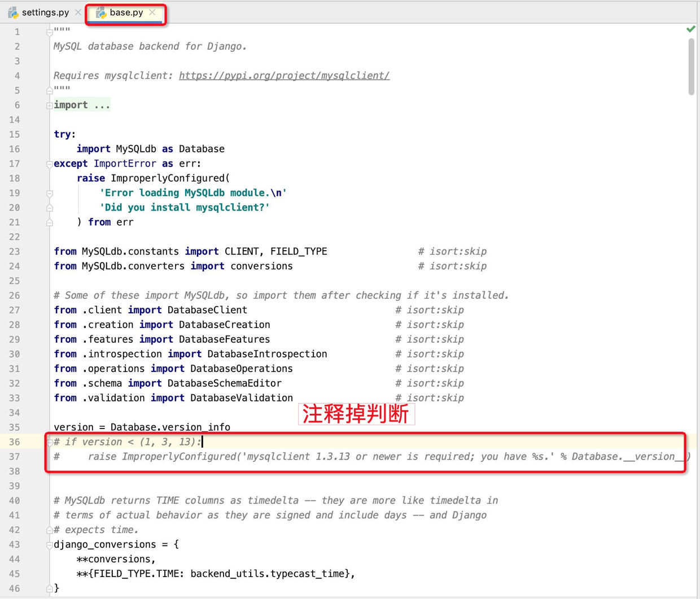The image size is (700, 599).
Task: Collapse the docstring at line 1
Action: [x=50, y=32]
